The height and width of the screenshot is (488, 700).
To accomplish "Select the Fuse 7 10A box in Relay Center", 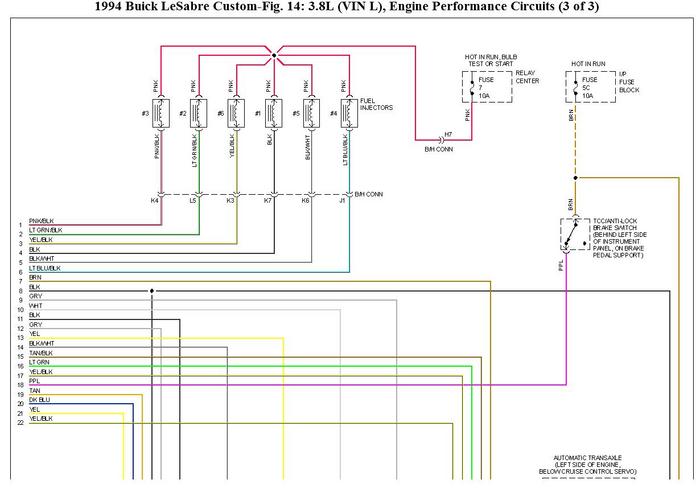I will coord(487,87).
